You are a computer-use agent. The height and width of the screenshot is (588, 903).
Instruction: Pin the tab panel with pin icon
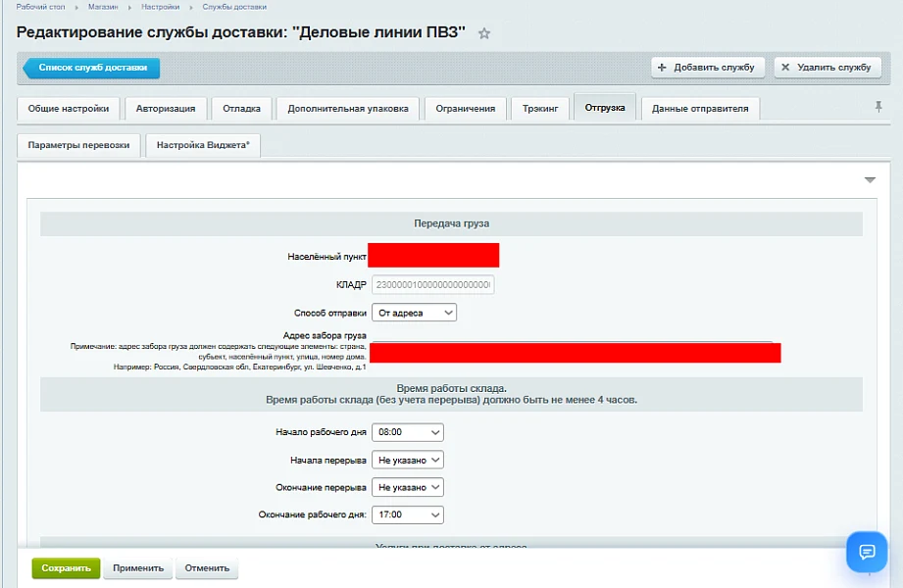point(878,107)
